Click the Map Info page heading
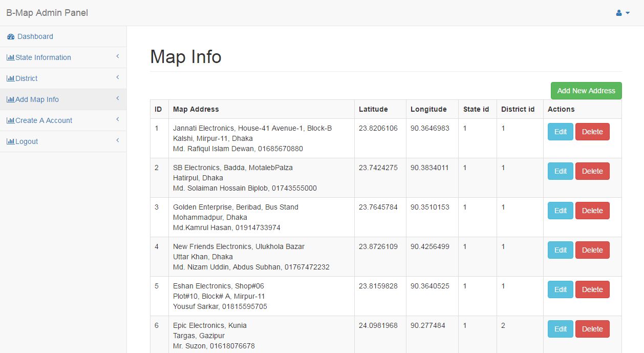 [x=186, y=56]
